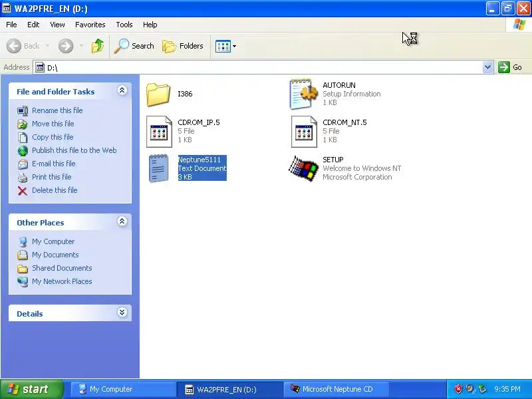Image resolution: width=532 pixels, height=399 pixels.
Task: Open the Help menu
Action: point(150,25)
